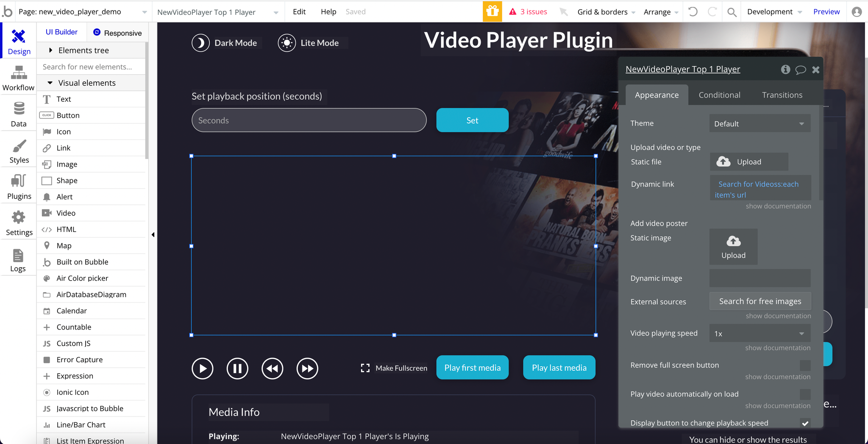Switch to the Responsive tab
The height and width of the screenshot is (444, 868).
[117, 33]
